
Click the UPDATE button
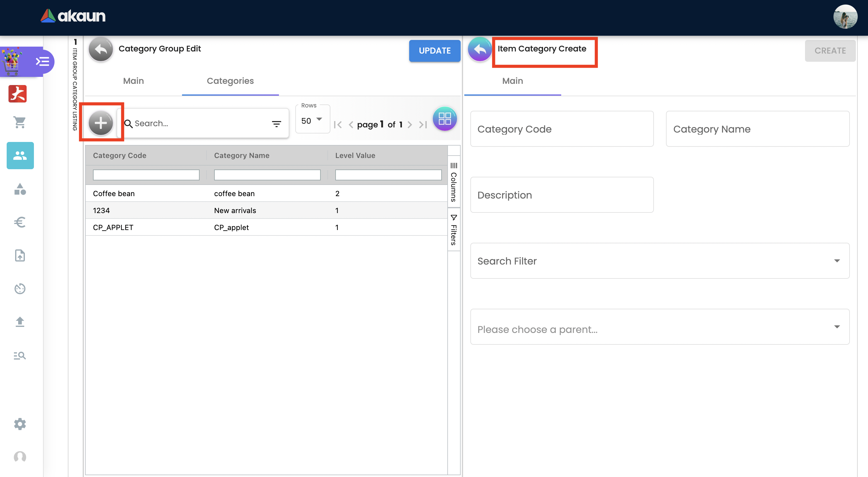pyautogui.click(x=434, y=51)
